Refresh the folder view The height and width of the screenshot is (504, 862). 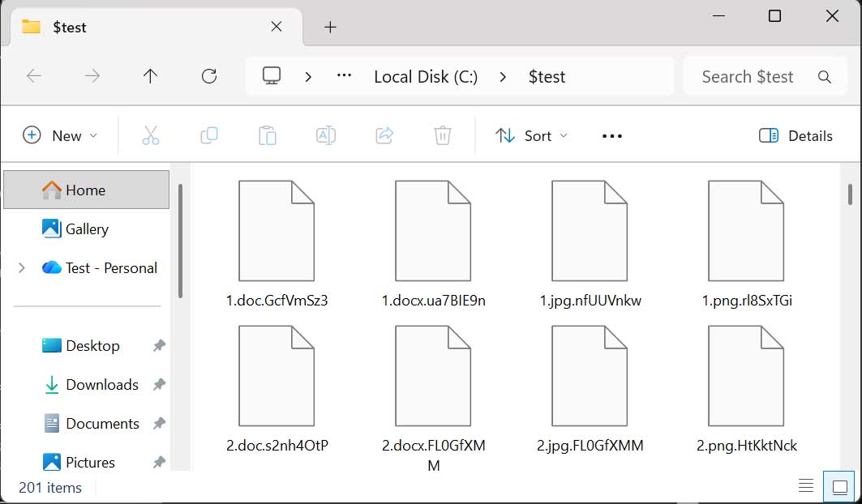(209, 75)
